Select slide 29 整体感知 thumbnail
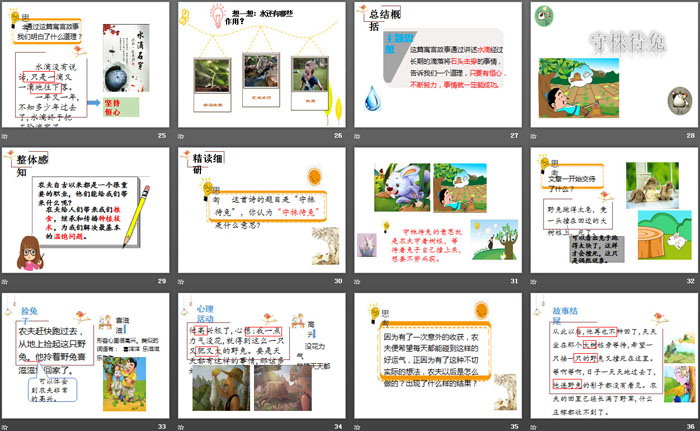The width and height of the screenshot is (700, 431). 85,210
